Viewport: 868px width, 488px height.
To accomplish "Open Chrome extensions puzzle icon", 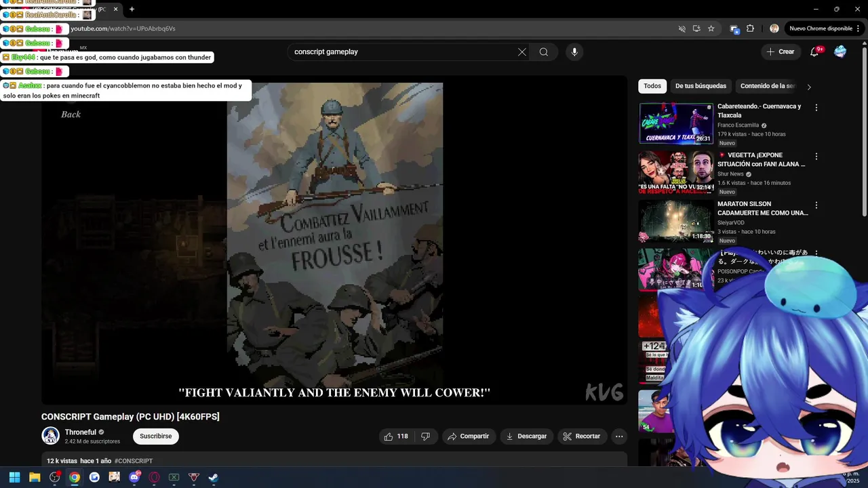I will 750,28.
